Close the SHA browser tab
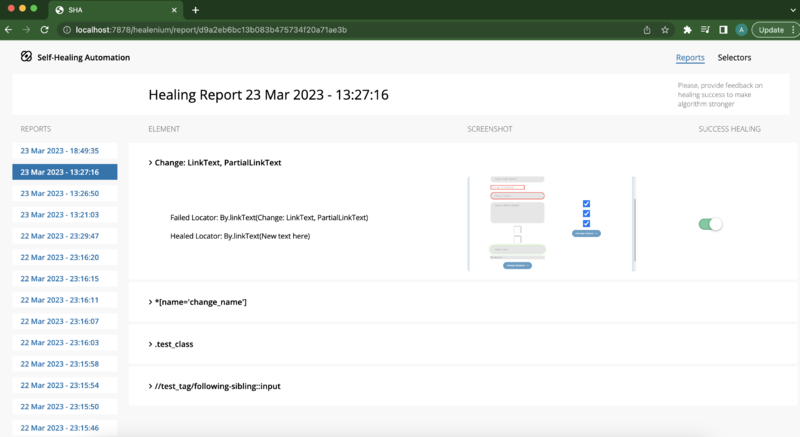 174,10
